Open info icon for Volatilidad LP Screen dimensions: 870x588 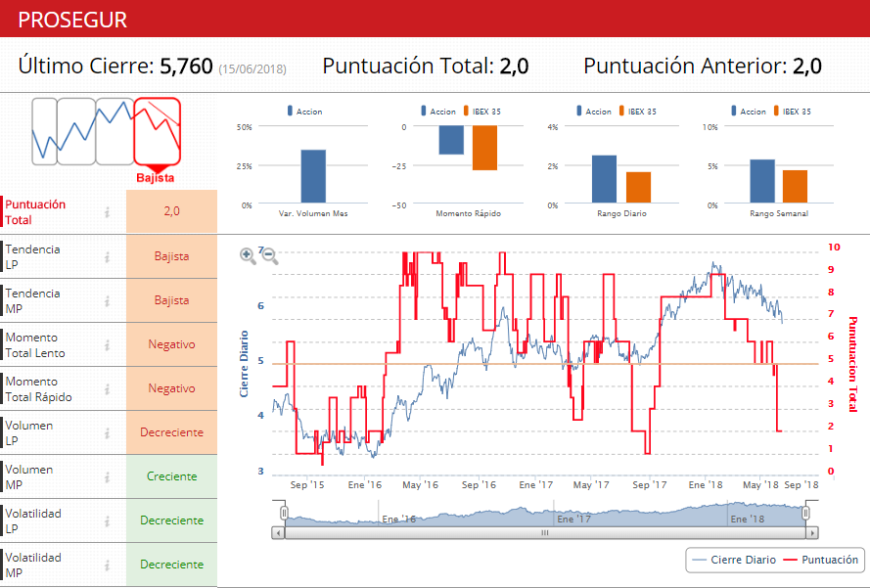point(107,520)
